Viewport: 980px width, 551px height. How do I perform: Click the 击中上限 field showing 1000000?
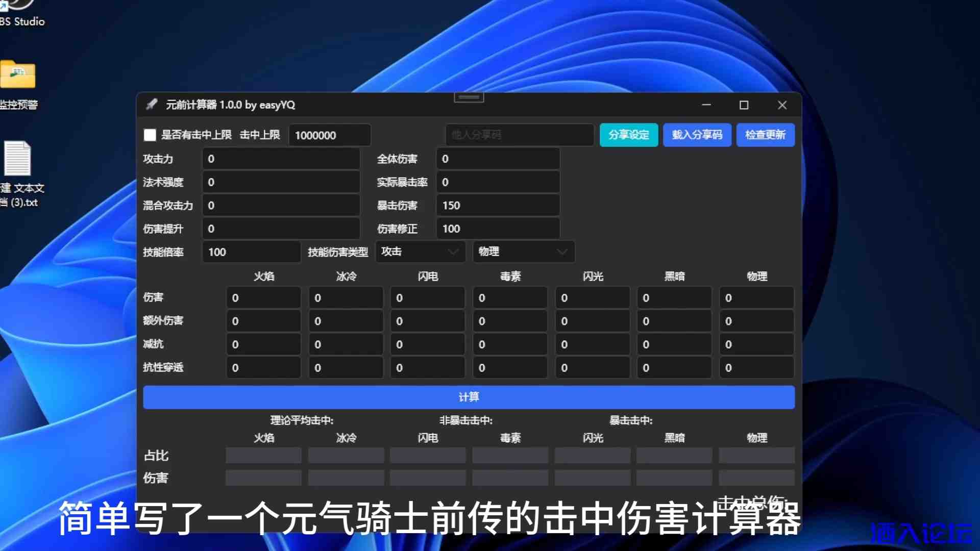click(329, 135)
